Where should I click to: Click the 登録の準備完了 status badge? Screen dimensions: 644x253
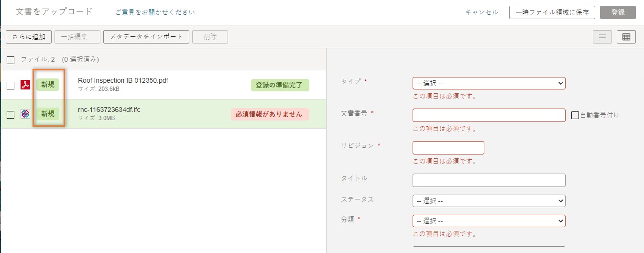[x=280, y=85]
